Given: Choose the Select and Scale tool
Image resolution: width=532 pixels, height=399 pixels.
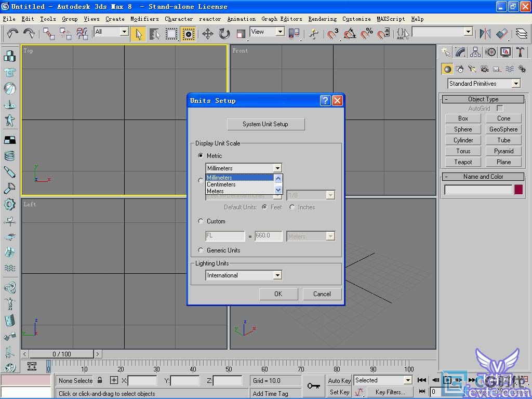Looking at the screenshot, I should pos(241,34).
